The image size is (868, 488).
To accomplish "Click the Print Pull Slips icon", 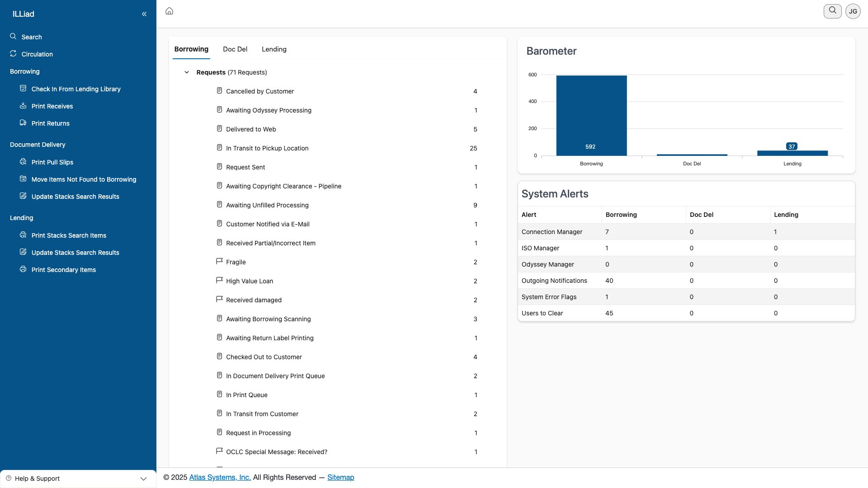I will [x=23, y=162].
